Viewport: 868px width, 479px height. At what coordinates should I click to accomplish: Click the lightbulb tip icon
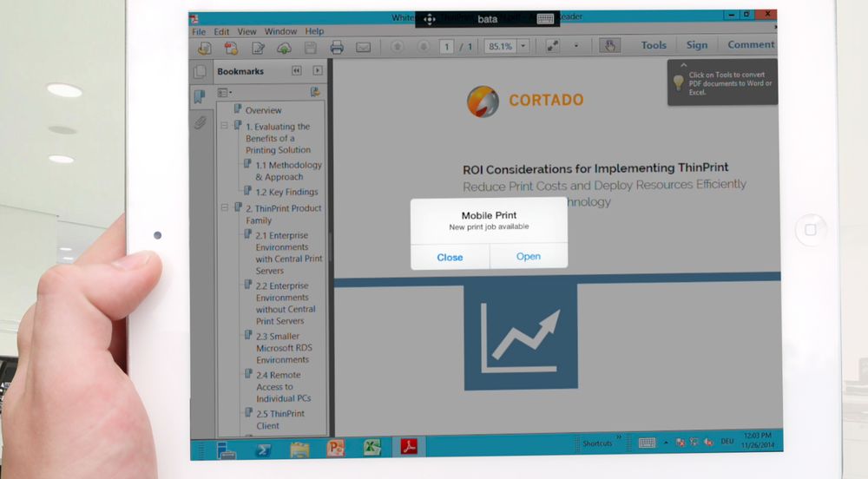click(678, 83)
